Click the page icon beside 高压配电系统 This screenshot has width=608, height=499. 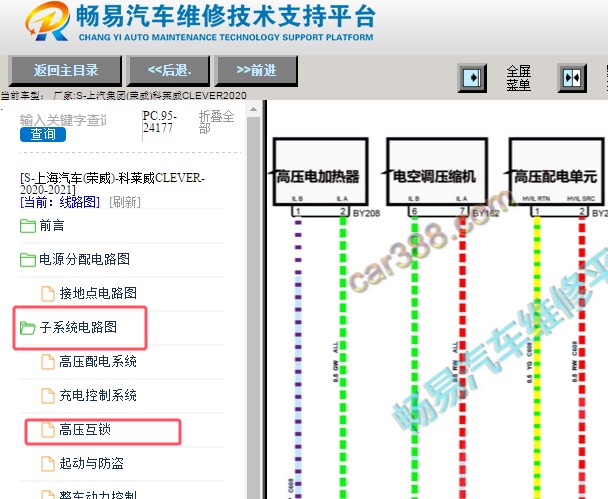click(48, 362)
